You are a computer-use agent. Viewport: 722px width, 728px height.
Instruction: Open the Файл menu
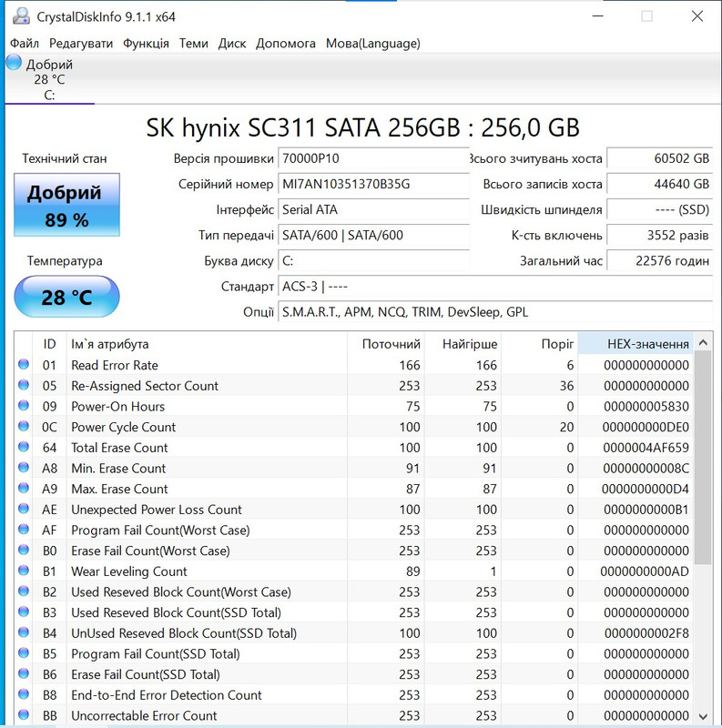coord(25,43)
